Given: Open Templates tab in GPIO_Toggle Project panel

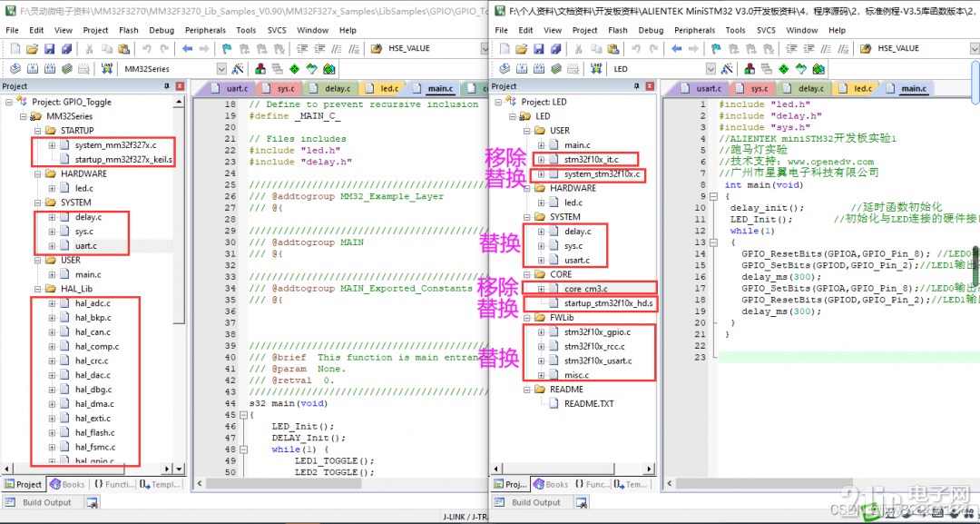Looking at the screenshot, I should coord(159,484).
